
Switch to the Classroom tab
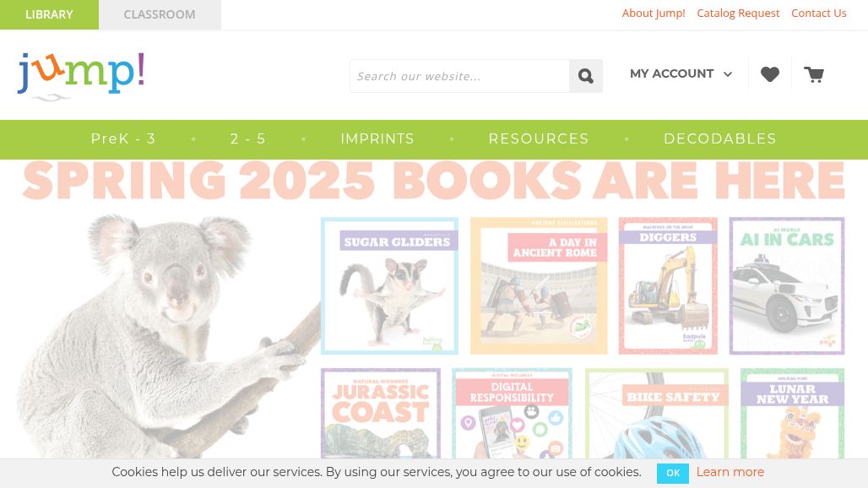[160, 14]
